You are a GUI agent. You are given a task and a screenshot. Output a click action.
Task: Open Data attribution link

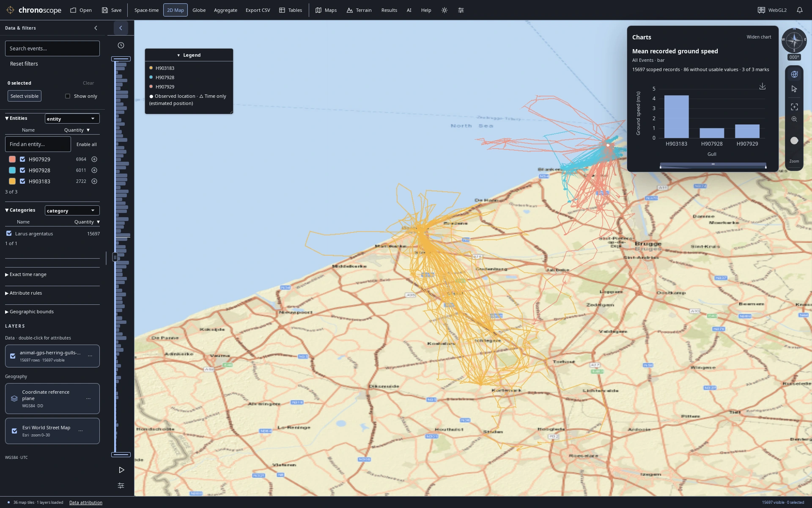pos(86,502)
